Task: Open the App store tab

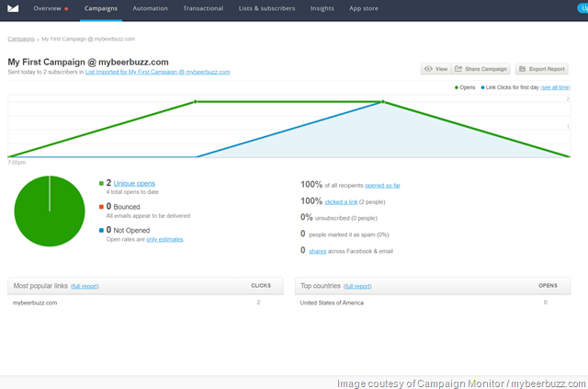Action: 364,8
